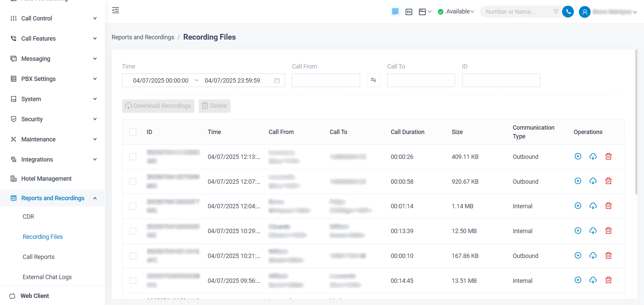The height and width of the screenshot is (305, 644).
Task: Play the 13.51 MB internal recording
Action: (x=578, y=280)
